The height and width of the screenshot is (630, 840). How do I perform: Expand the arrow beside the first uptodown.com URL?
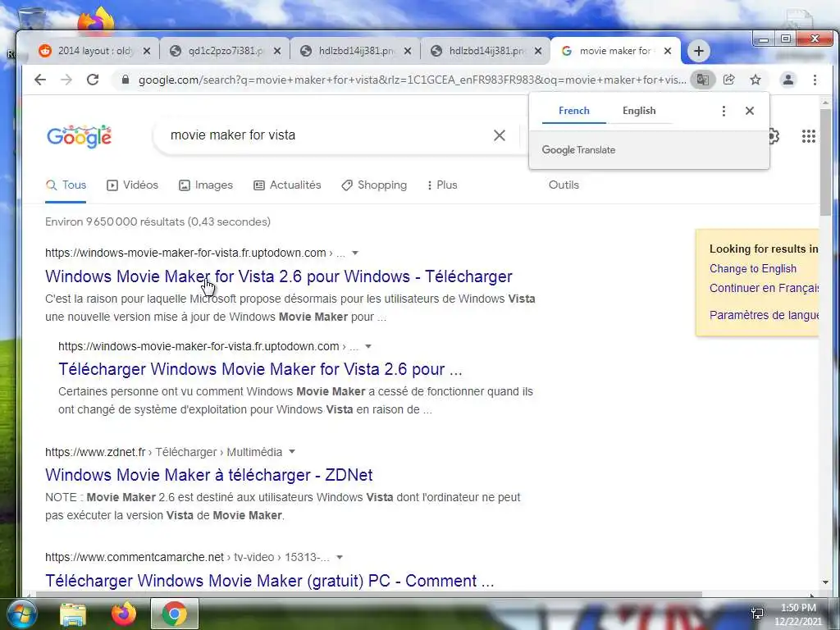(354, 253)
